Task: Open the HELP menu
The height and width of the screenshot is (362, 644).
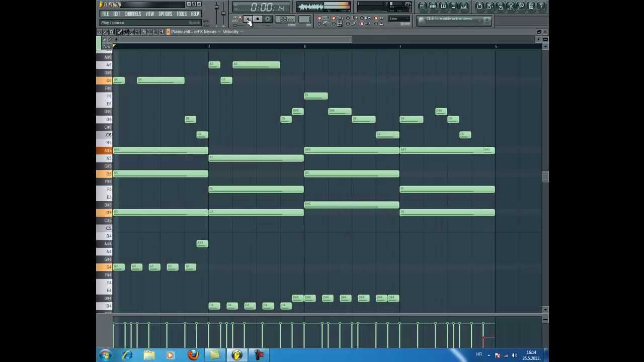Action: coord(195,14)
